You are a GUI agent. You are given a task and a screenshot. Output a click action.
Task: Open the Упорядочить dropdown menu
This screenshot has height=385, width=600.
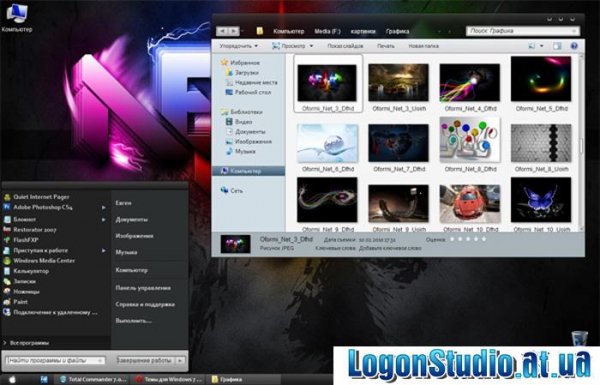point(239,46)
